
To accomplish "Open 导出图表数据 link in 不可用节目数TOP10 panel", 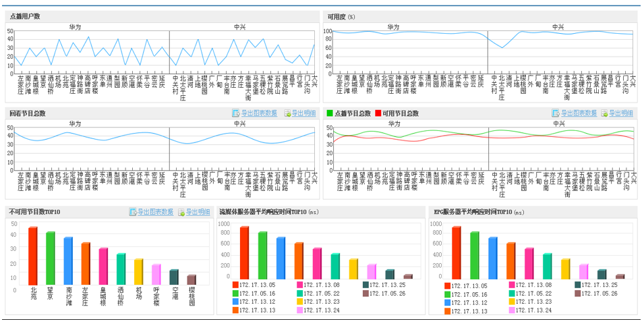I will pos(155,213).
